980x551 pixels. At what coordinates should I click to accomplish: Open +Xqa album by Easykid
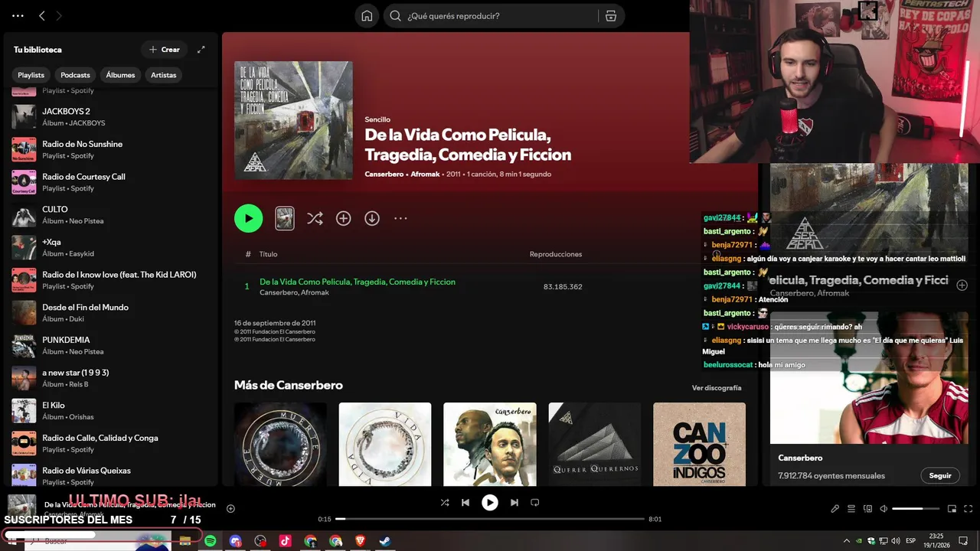(111, 247)
